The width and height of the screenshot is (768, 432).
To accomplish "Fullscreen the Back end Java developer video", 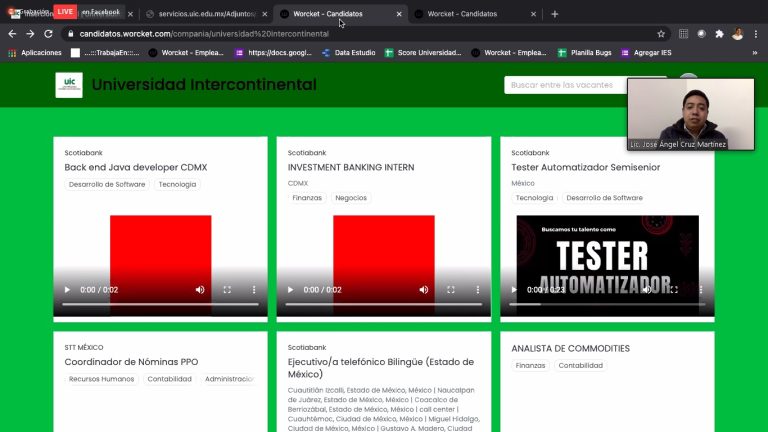I will click(227, 289).
